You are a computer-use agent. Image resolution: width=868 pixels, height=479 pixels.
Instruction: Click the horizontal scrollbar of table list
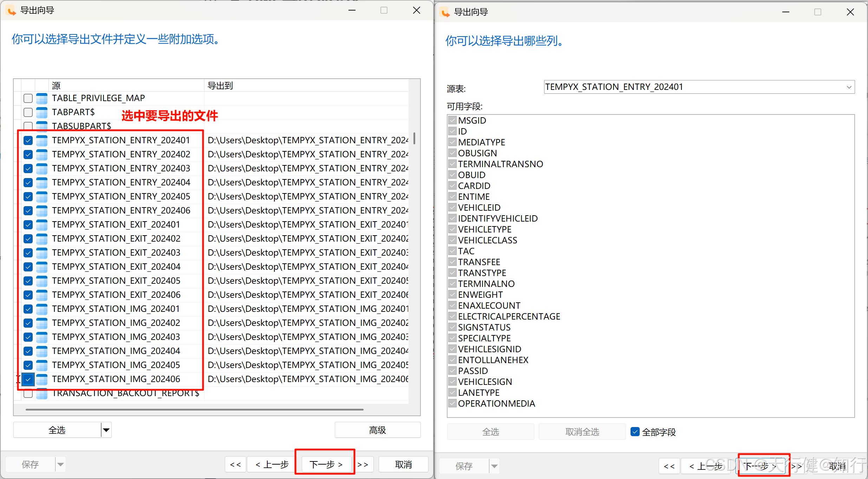point(194,409)
